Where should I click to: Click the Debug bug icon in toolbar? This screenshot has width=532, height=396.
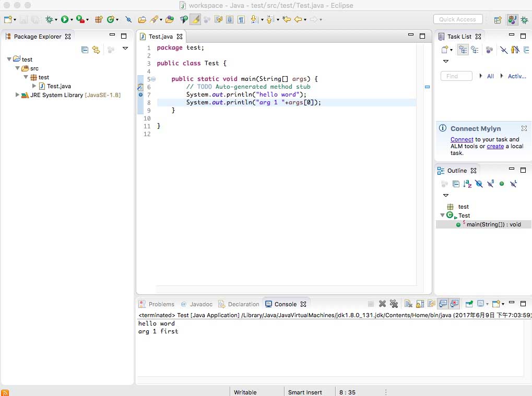[x=49, y=19]
